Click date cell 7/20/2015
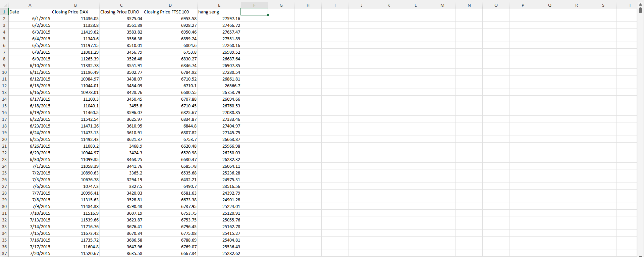 [30, 253]
